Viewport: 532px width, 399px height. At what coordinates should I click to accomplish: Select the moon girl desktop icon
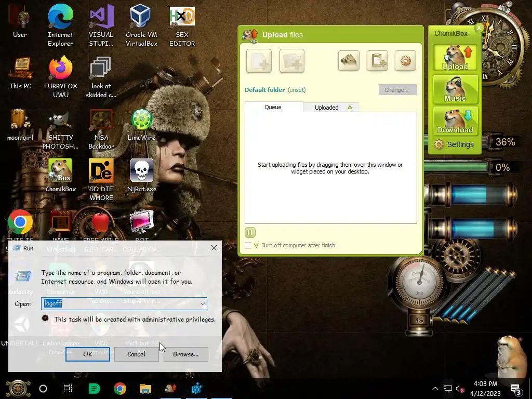(x=20, y=125)
